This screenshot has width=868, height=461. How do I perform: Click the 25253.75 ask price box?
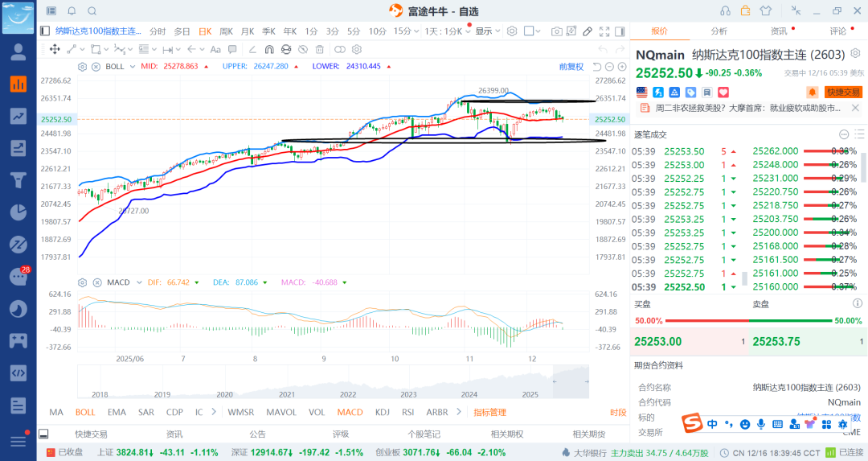pyautogui.click(x=808, y=342)
